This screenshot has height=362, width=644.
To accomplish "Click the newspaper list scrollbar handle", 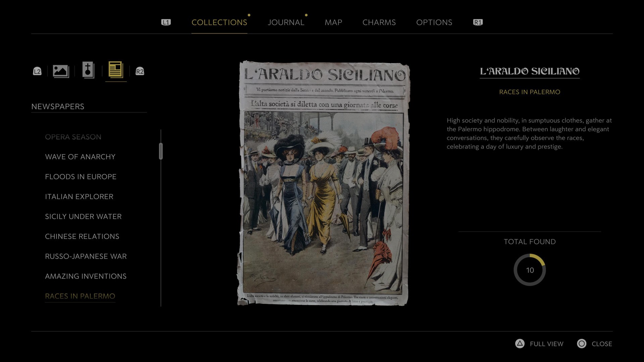I will [x=161, y=151].
